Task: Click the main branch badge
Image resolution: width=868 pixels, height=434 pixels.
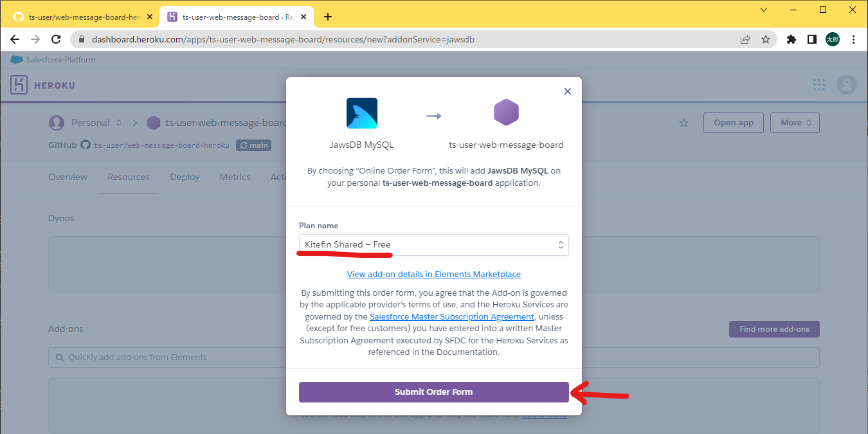Action: click(x=253, y=145)
